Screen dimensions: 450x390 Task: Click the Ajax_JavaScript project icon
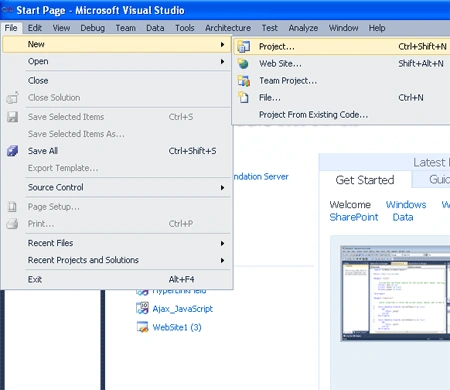point(143,308)
